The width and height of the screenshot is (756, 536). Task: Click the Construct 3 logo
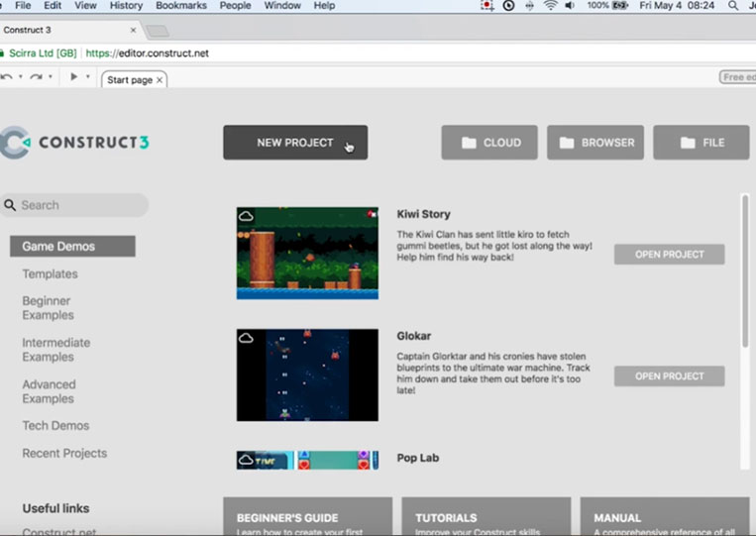[x=74, y=143]
